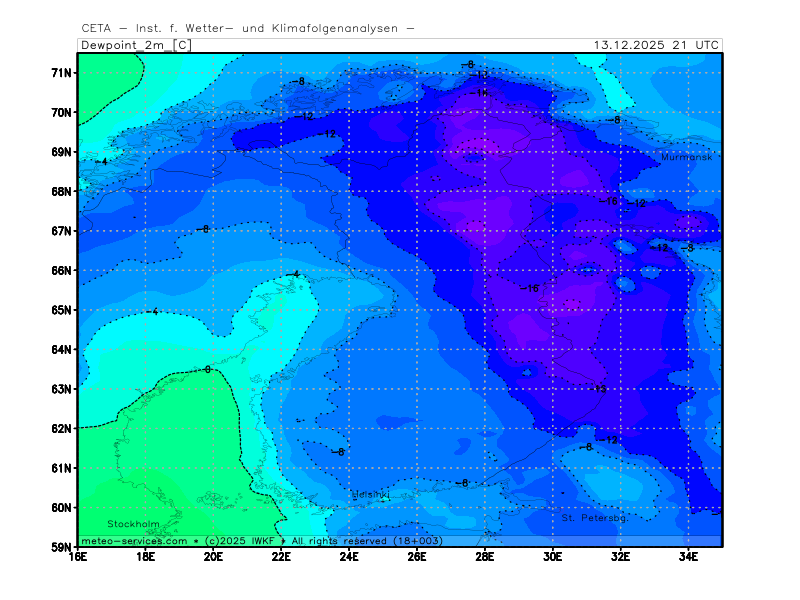Click the -3 contour label
The height and width of the screenshot is (600, 800).
point(687,247)
